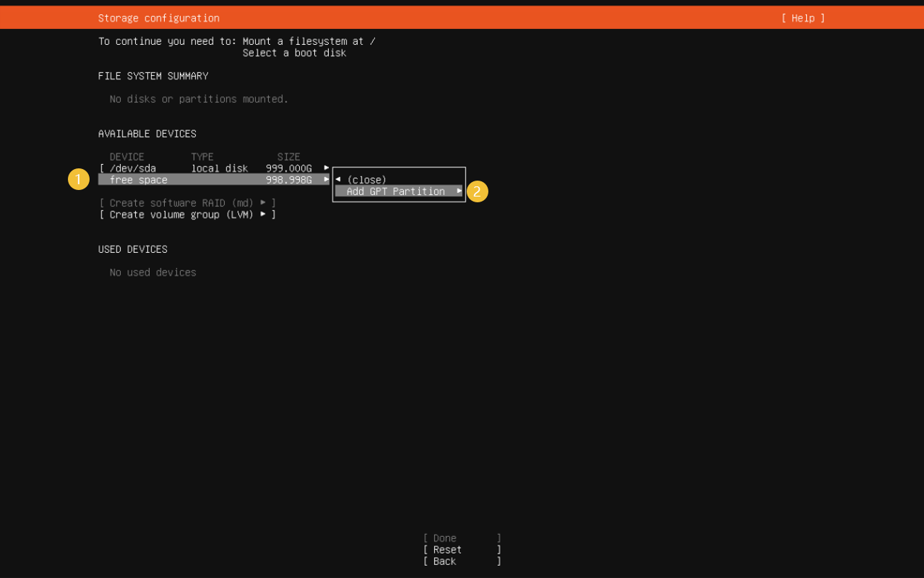
Task: Click the yellow step 2 badge
Action: 478,191
